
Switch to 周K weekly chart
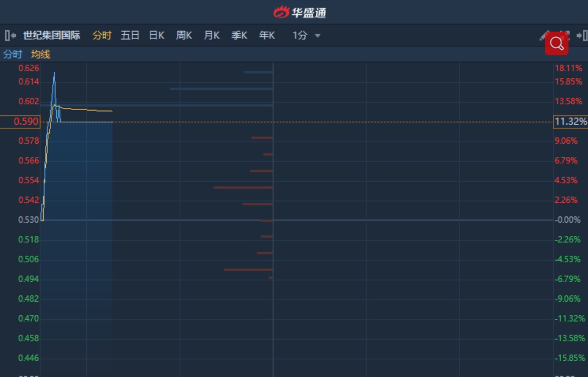(x=184, y=36)
